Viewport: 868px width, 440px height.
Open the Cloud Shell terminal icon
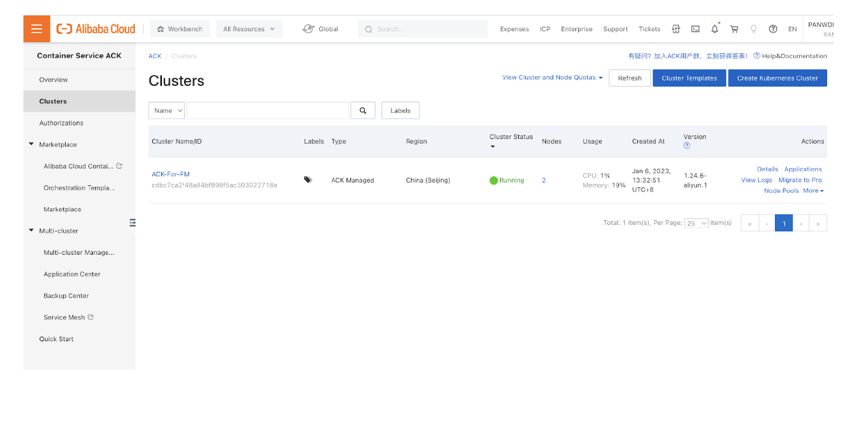click(695, 29)
